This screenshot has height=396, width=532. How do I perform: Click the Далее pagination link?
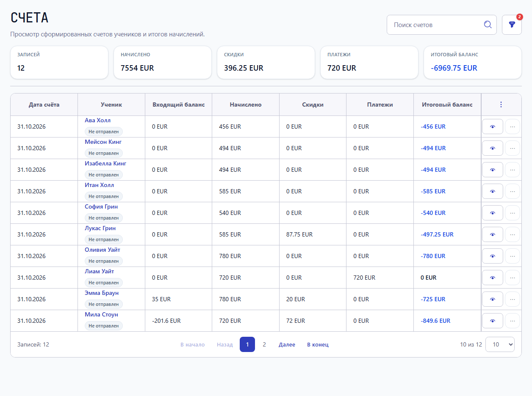pos(287,344)
